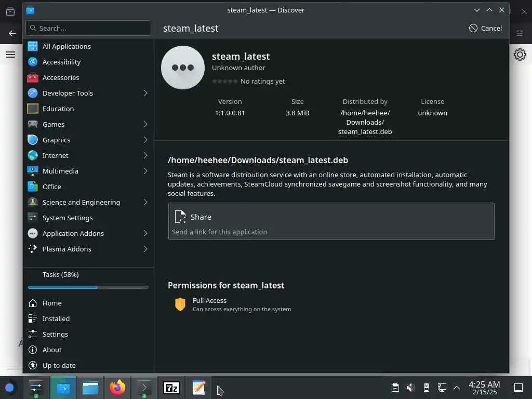Expand the Developer Tools category chevron

click(145, 93)
